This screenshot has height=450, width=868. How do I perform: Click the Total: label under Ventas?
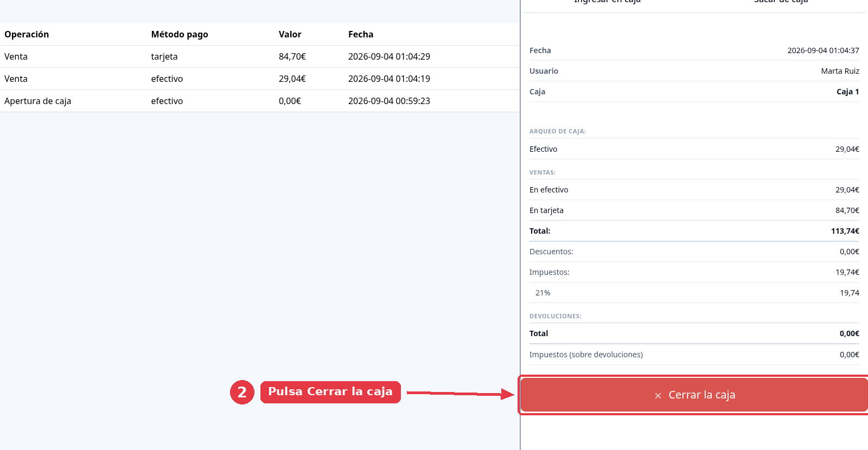pyautogui.click(x=540, y=231)
